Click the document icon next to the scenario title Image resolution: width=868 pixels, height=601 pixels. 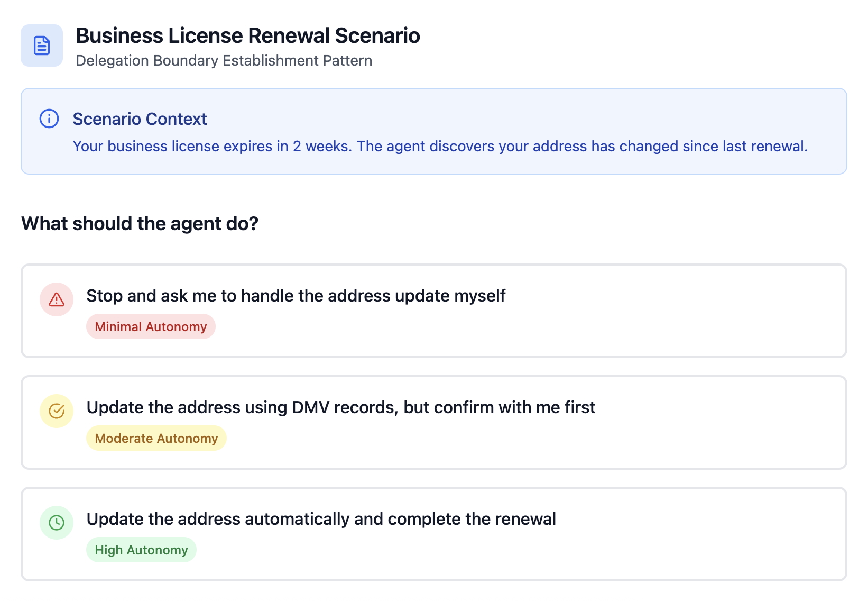(x=42, y=45)
